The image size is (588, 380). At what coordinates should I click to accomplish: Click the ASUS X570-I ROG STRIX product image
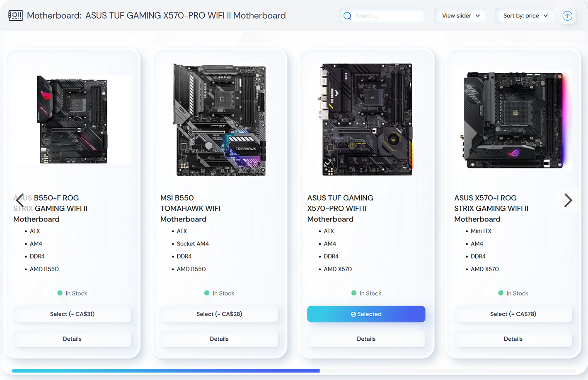click(x=513, y=120)
